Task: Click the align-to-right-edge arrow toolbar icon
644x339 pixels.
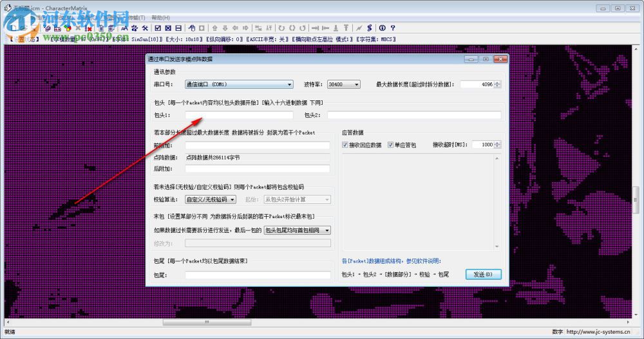Action: click(315, 28)
